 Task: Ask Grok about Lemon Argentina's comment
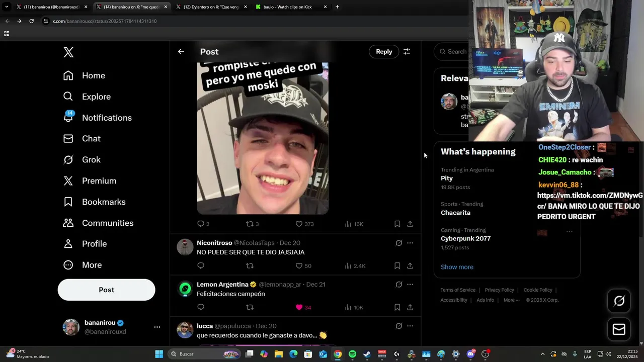tap(398, 285)
